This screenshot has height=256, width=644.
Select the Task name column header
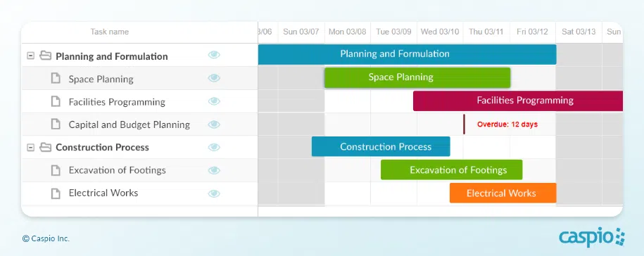pyautogui.click(x=110, y=32)
